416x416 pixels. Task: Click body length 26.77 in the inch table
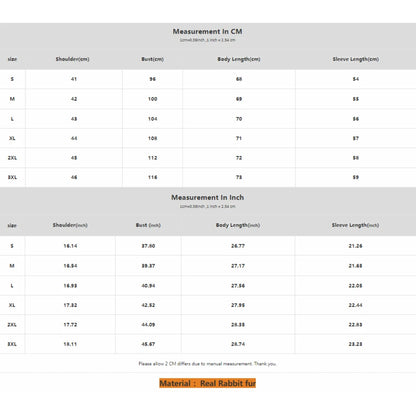coord(238,246)
